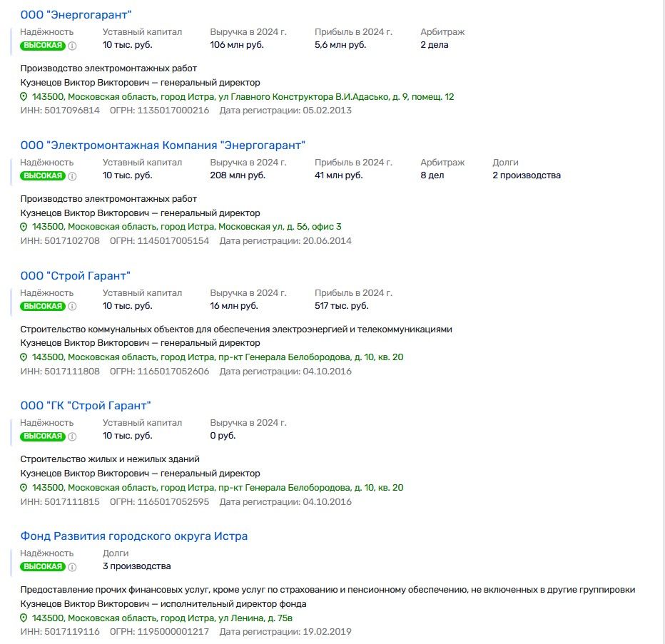Open Фонд Развития городского округа Истра
This screenshot has width=665, height=644.
pos(133,536)
